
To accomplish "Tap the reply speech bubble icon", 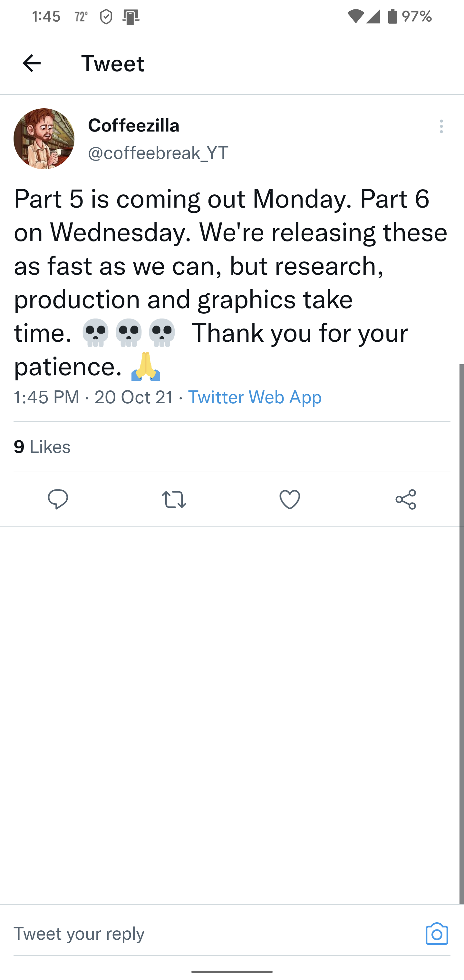I will (x=58, y=499).
